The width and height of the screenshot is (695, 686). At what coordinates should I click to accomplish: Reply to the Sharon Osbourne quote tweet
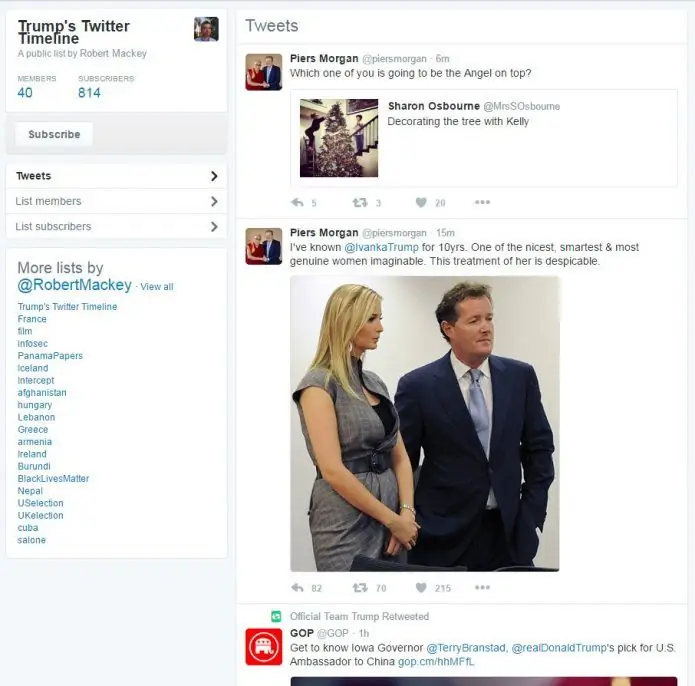(x=297, y=203)
